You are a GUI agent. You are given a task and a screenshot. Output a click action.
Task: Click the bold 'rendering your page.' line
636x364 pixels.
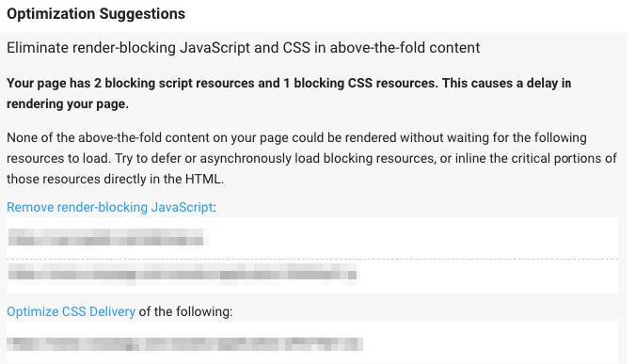click(68, 104)
